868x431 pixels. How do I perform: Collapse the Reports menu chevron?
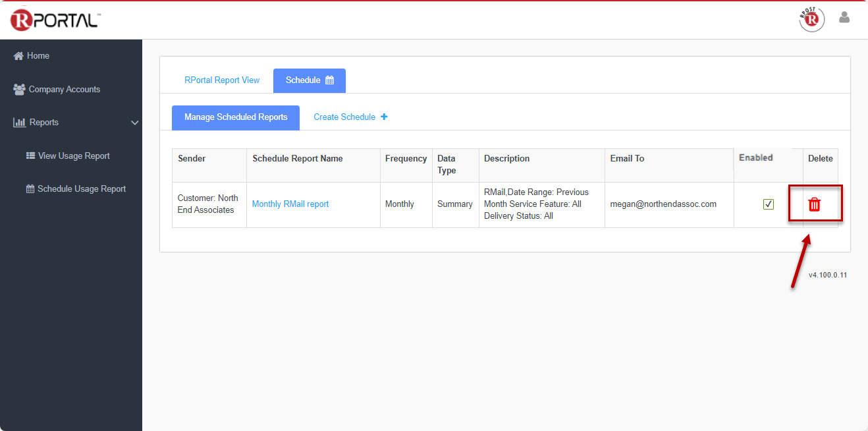pyautogui.click(x=134, y=123)
